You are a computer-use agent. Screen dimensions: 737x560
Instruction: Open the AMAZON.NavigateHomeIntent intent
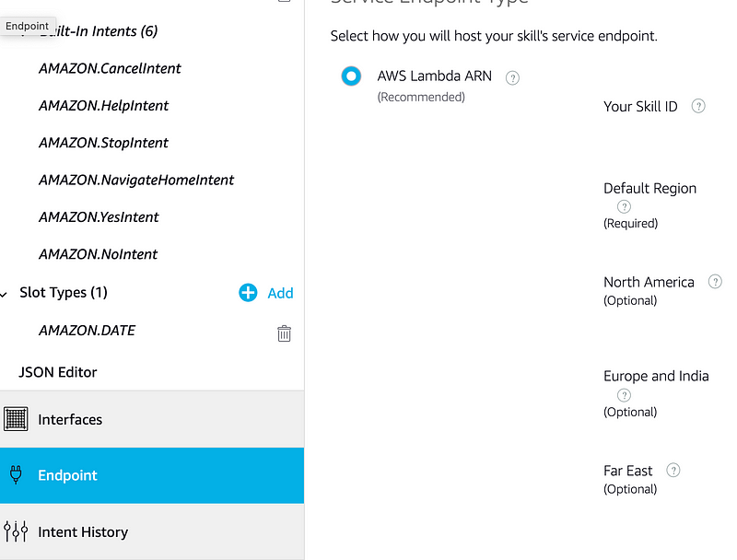click(x=136, y=180)
